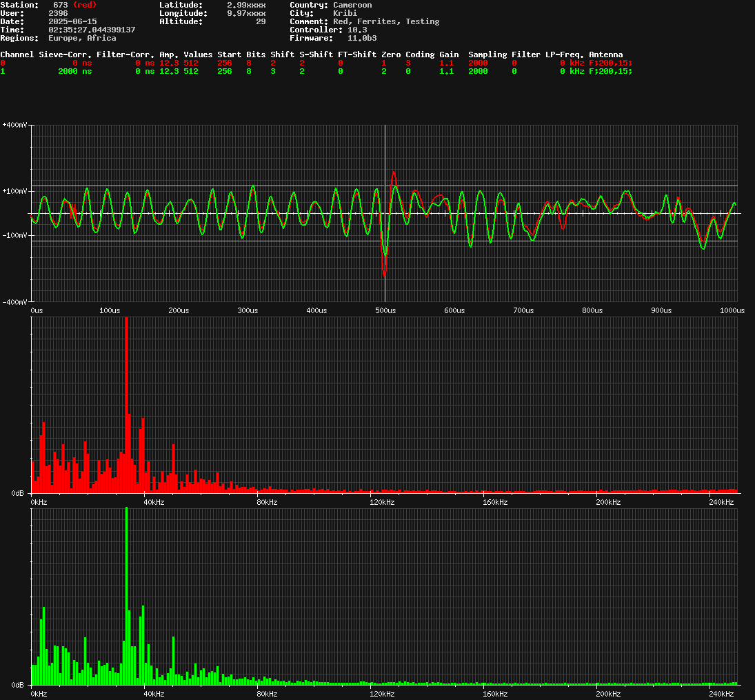Click the Sieve-Corr. column header
This screenshot has width=755, height=700.
pyautogui.click(x=65, y=54)
